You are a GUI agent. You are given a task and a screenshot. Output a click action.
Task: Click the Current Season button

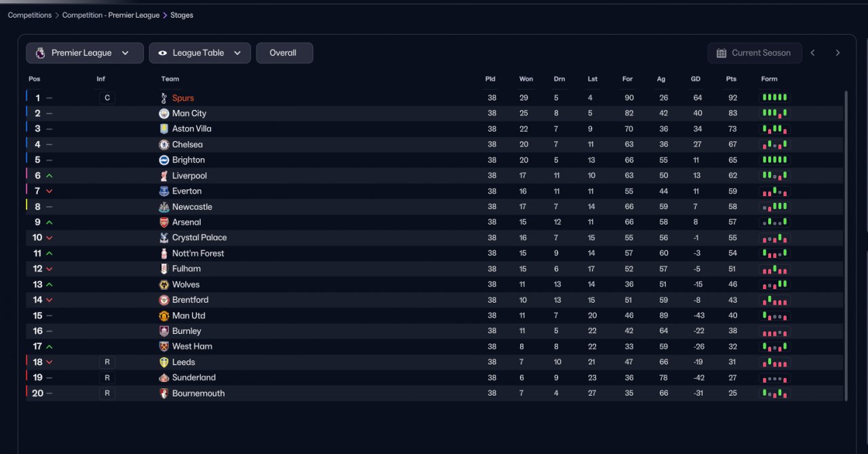[755, 53]
